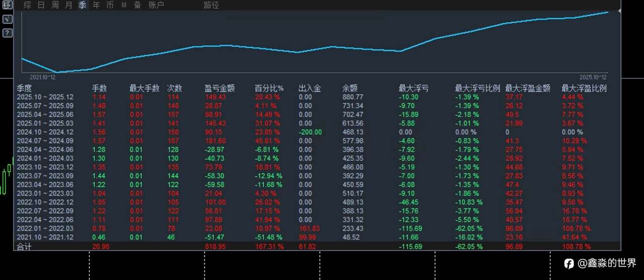This screenshot has width=644, height=280.
Task: Select the 2023.07 ~ 2023.09 quarter row
Action: [317, 176]
